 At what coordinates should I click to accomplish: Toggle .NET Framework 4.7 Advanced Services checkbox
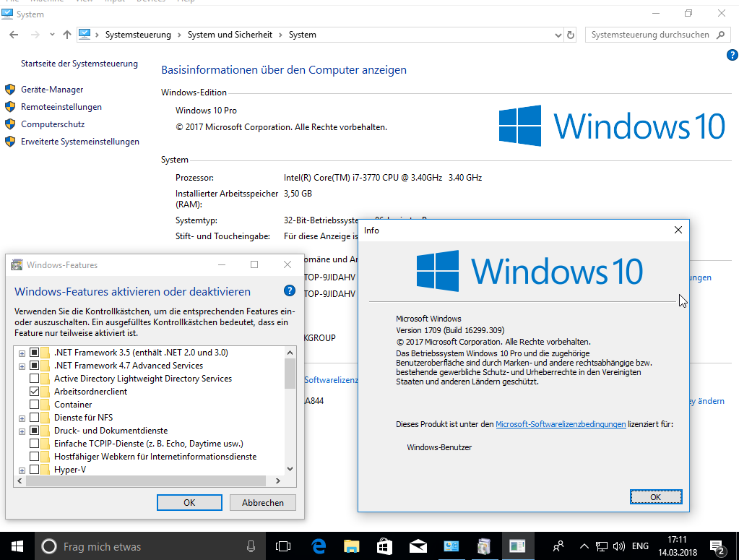tap(34, 366)
